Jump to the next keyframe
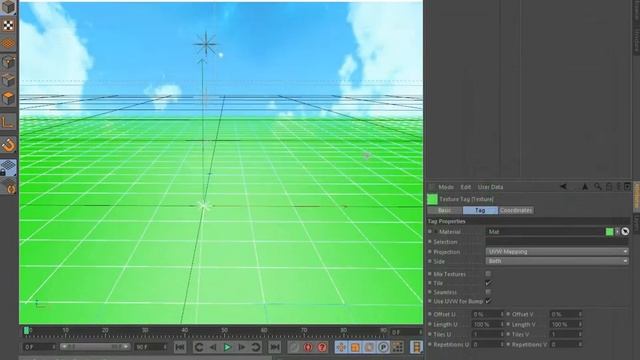This screenshot has height=360, width=640. [256, 347]
